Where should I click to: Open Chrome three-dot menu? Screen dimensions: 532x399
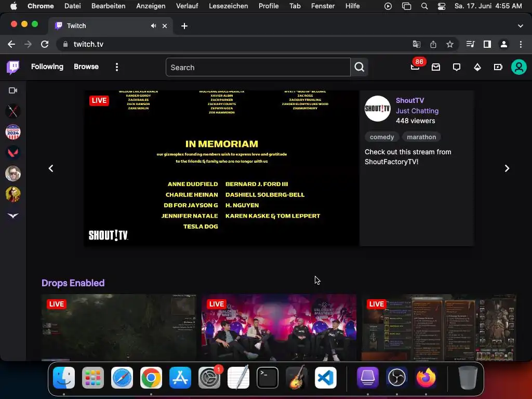coord(521,44)
